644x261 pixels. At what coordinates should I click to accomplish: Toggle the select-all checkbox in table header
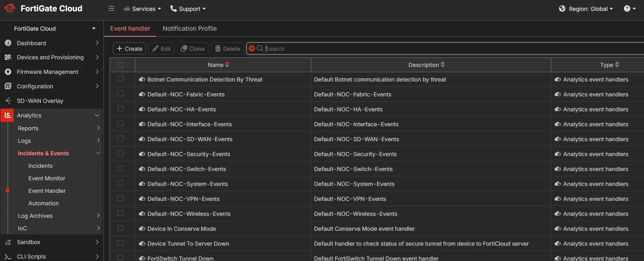120,65
